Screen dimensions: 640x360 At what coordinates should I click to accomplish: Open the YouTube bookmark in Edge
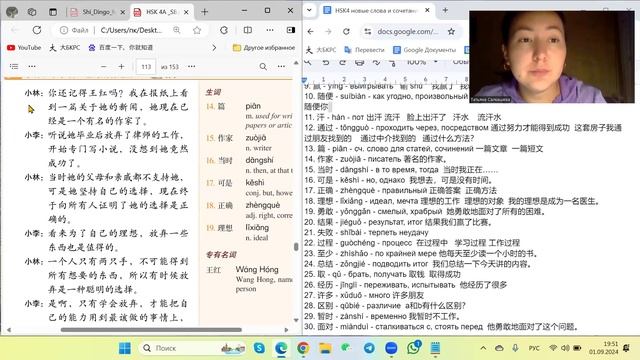24,48
